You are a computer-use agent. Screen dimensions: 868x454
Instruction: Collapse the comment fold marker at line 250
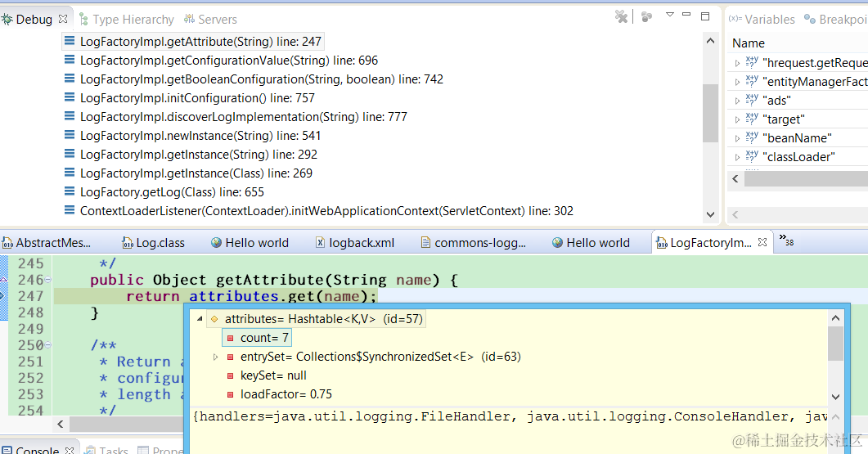(47, 345)
